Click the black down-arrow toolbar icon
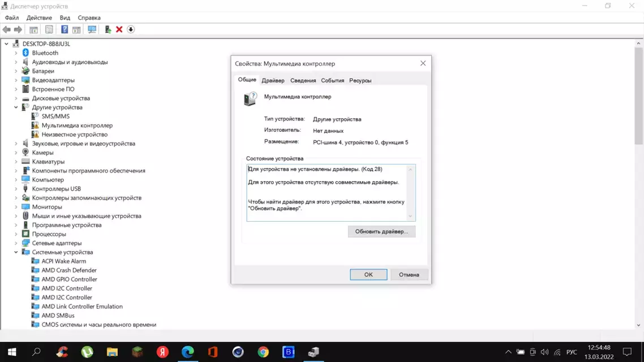This screenshot has width=644, height=362. 131,29
